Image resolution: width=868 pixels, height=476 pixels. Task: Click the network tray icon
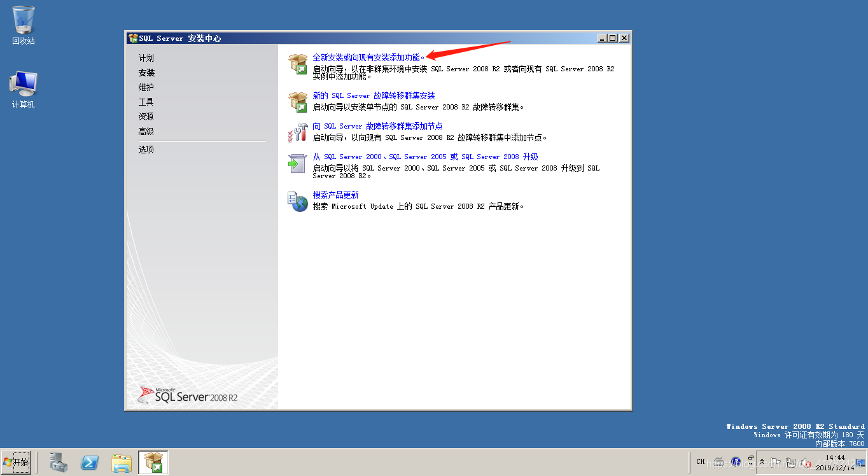tap(790, 463)
